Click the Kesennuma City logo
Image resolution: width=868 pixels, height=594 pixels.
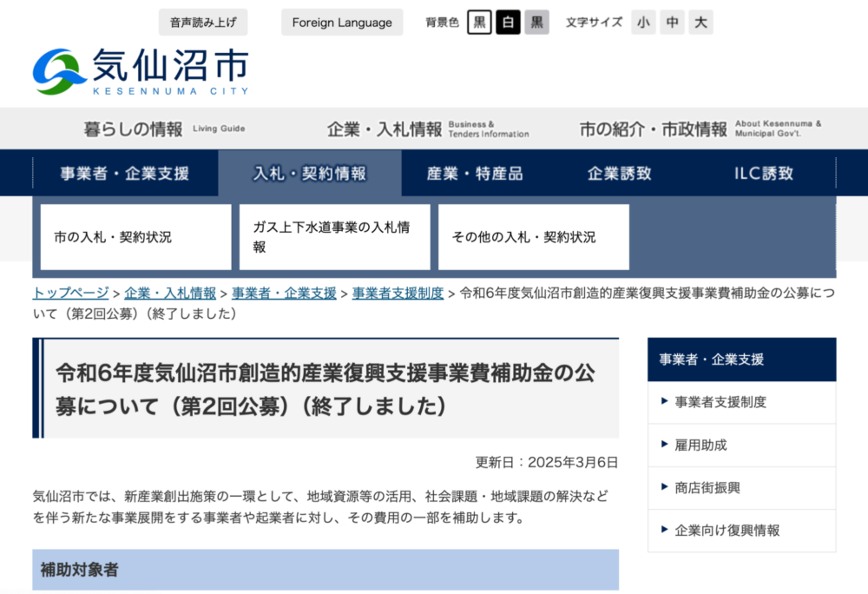(141, 71)
